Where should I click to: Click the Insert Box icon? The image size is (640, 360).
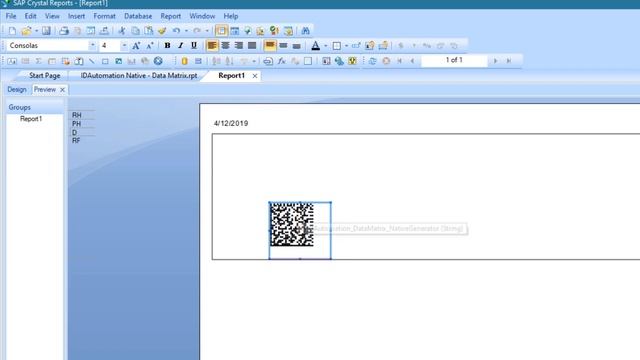pyautogui.click(x=105, y=61)
